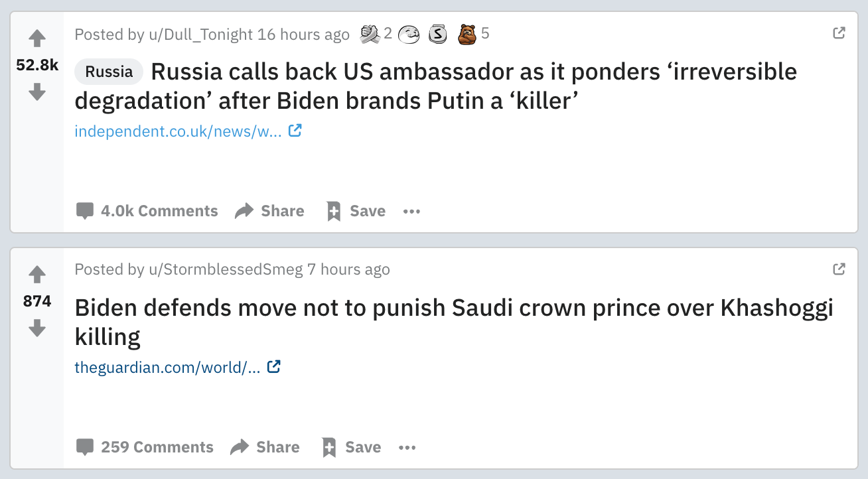The width and height of the screenshot is (868, 479).
Task: Click the bear award icon
Action: click(x=467, y=34)
